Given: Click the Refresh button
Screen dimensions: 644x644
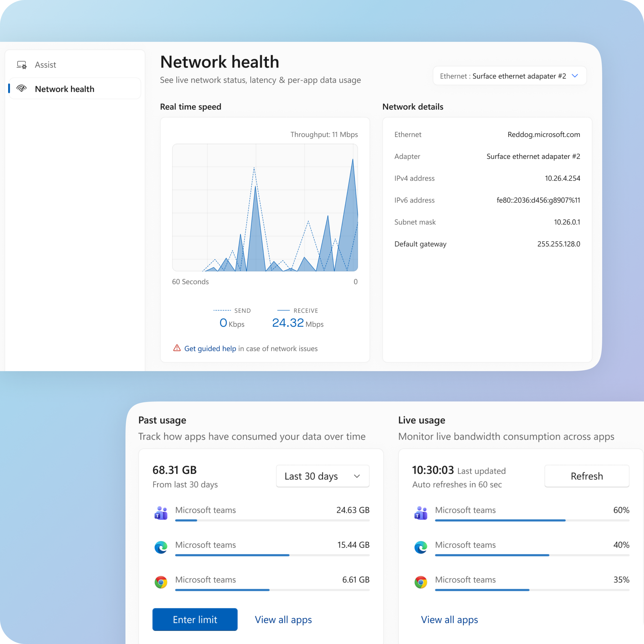Looking at the screenshot, I should point(587,476).
